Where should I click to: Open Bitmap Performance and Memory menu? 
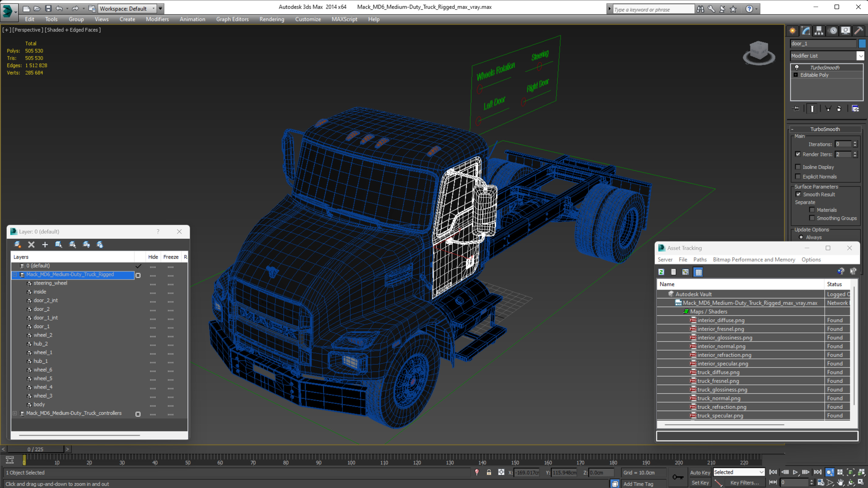tap(754, 259)
